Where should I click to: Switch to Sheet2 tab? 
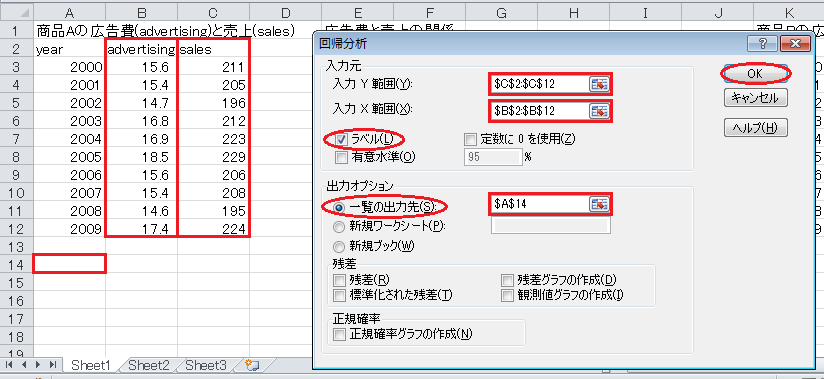tap(149, 365)
